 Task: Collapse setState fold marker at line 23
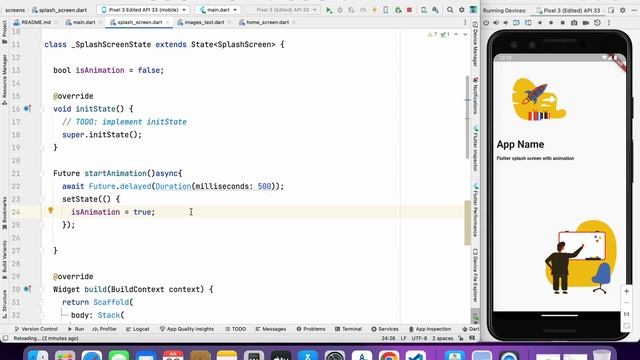click(x=41, y=199)
